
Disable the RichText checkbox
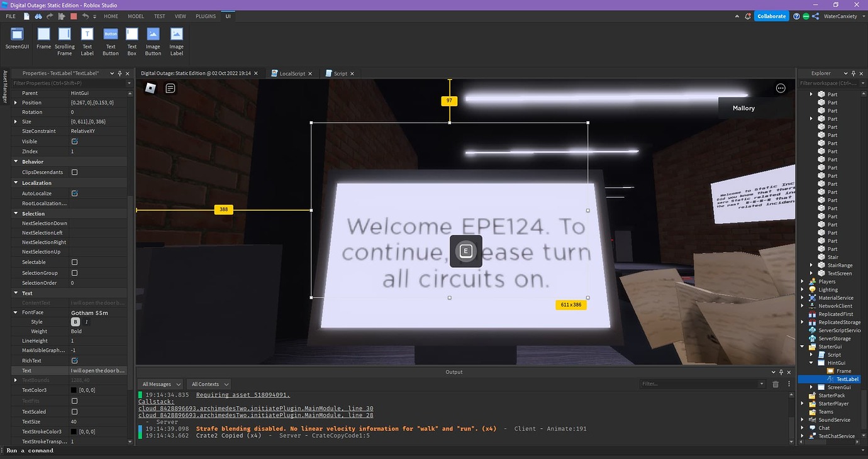[74, 360]
